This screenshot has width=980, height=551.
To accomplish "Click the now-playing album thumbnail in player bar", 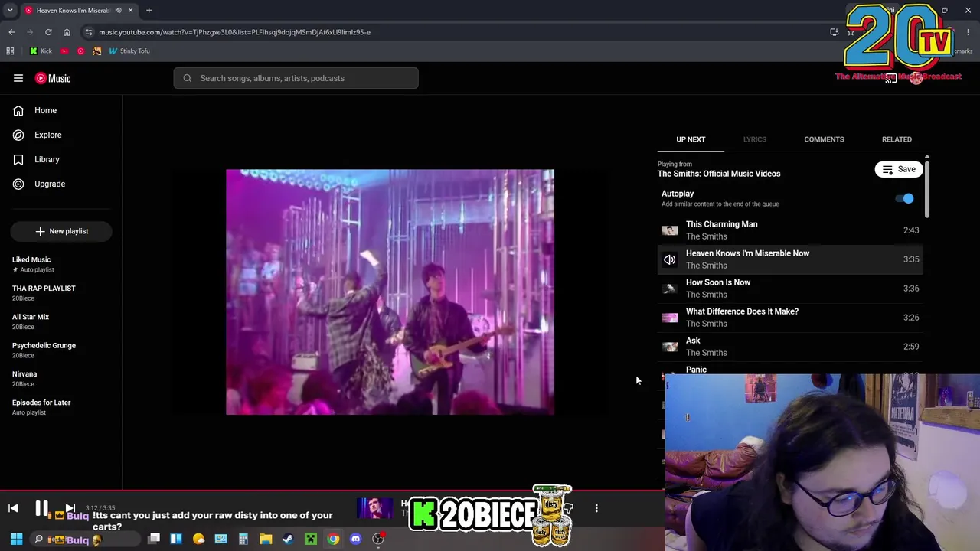I will click(x=374, y=508).
